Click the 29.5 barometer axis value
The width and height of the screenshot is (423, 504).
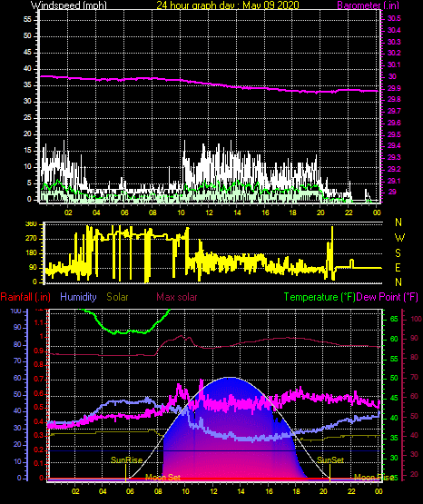(394, 134)
